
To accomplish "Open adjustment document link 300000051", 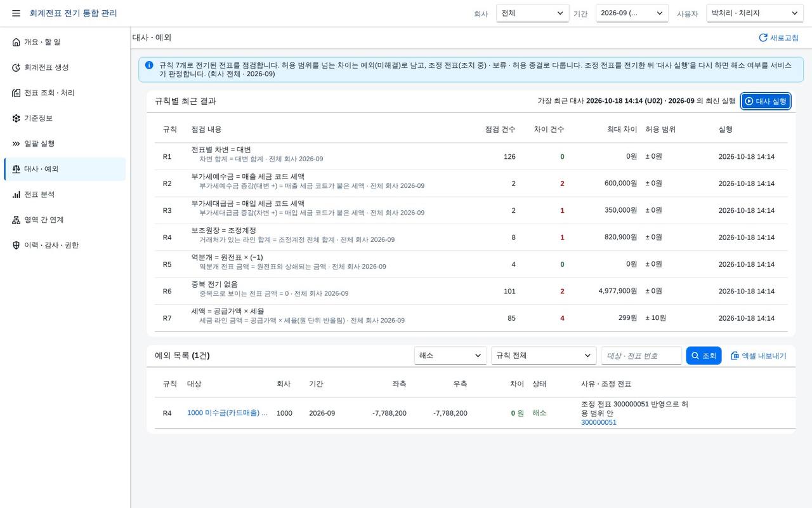I will coord(599,422).
